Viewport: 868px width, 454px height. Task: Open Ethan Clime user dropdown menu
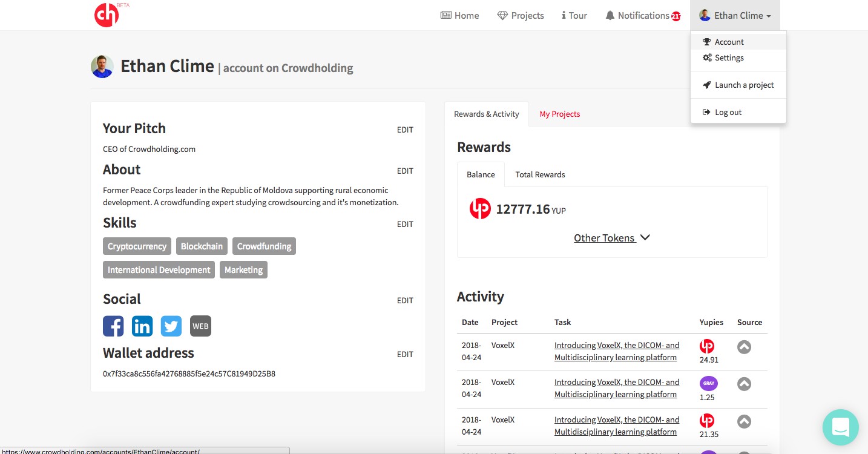click(x=735, y=15)
